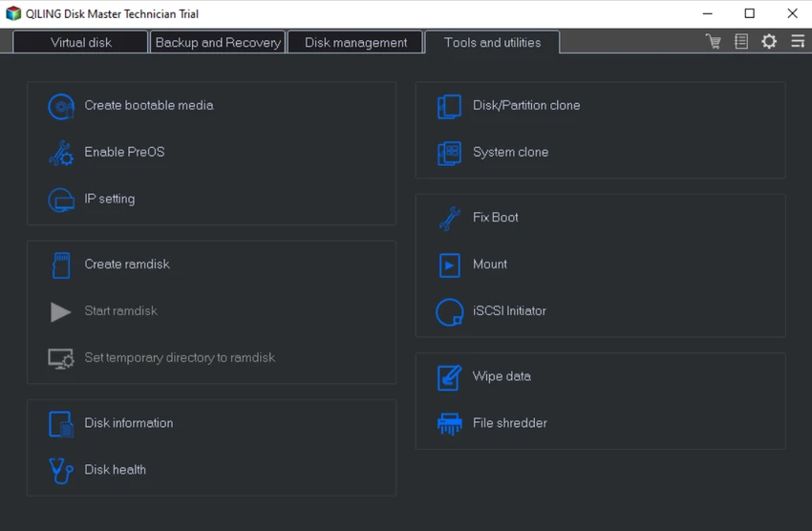Screen dimensions: 812x531
Task: Click the Mount play-box icon
Action: click(450, 265)
